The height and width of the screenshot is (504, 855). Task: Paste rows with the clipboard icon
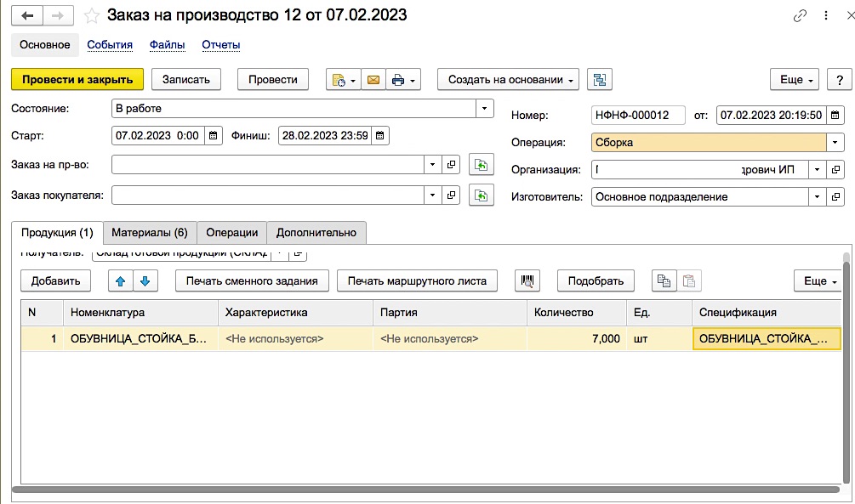(689, 281)
